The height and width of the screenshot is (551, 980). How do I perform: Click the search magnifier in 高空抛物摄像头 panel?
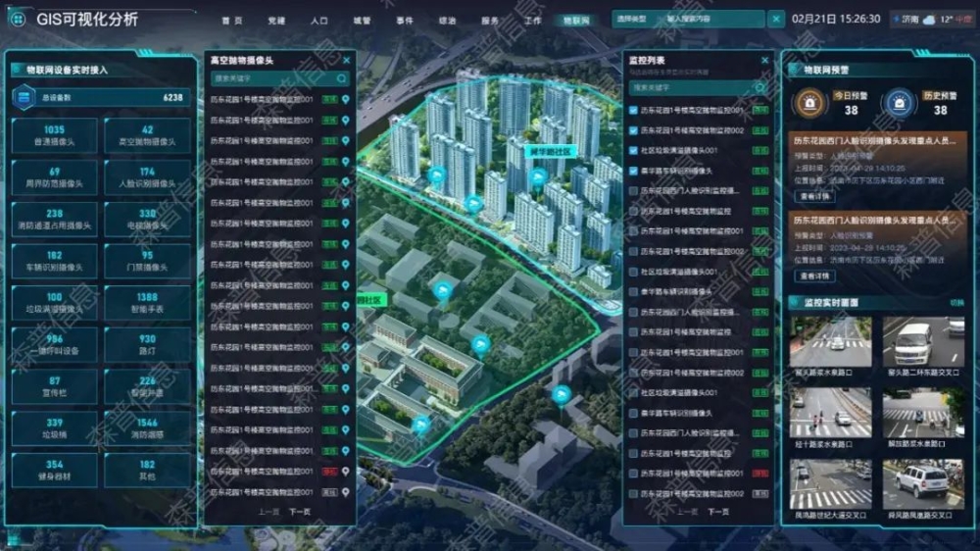point(342,78)
